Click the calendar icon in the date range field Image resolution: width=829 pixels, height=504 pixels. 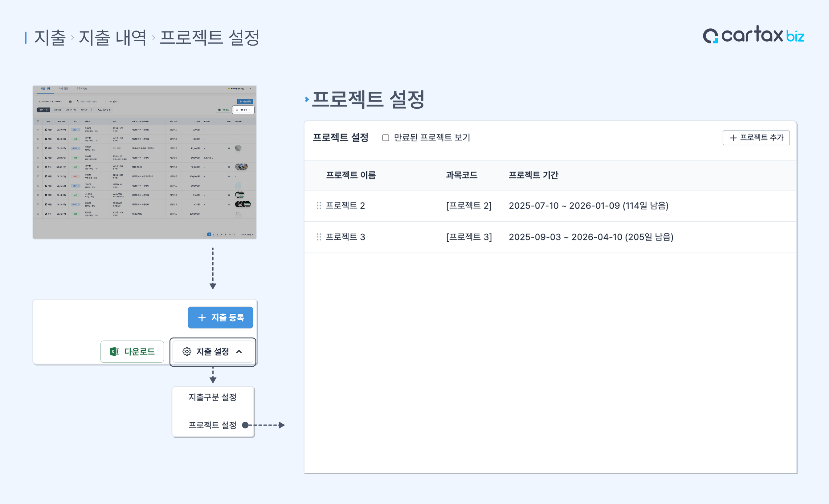(x=70, y=101)
